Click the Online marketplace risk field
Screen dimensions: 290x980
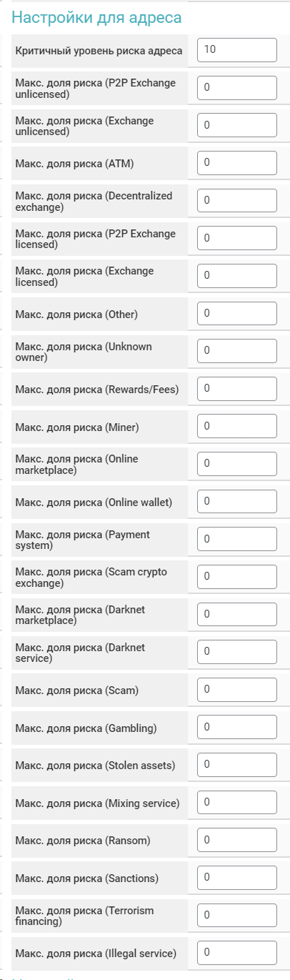(236, 464)
